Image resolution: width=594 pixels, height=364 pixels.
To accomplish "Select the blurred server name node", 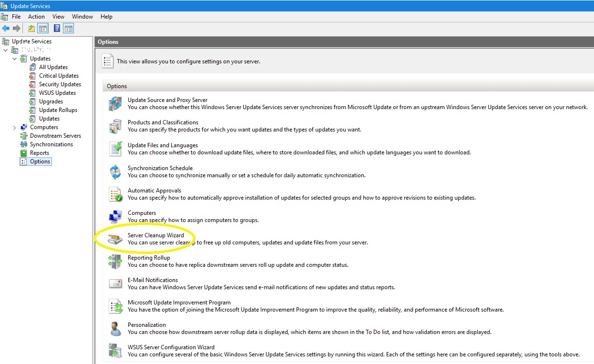I will point(36,50).
